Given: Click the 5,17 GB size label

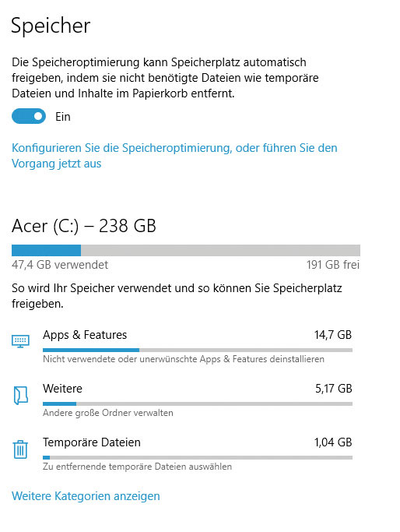Looking at the screenshot, I should pyautogui.click(x=334, y=389).
